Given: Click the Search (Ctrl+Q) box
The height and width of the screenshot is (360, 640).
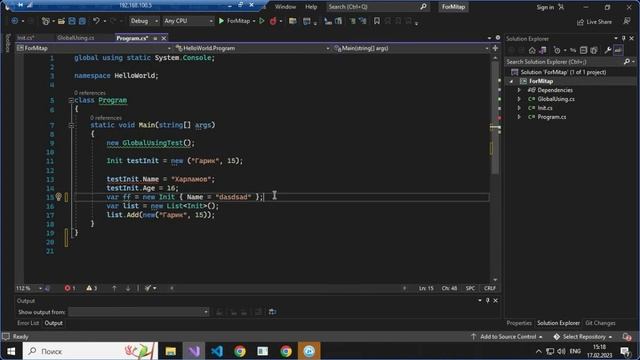Looking at the screenshot, I should click(378, 7).
